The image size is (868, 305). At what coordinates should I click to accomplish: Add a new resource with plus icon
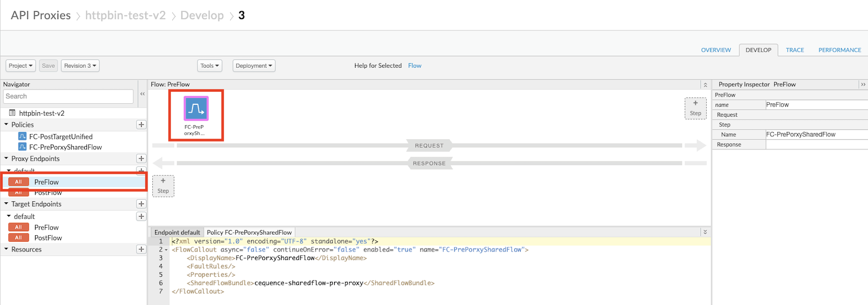tap(141, 249)
